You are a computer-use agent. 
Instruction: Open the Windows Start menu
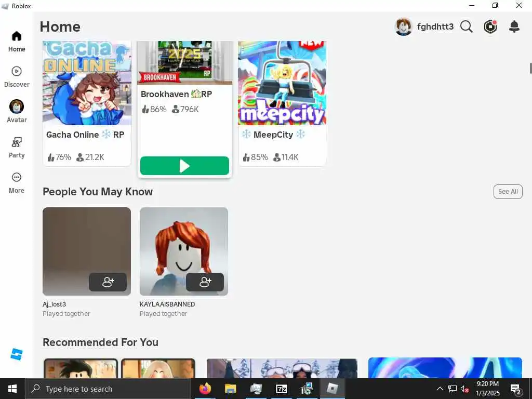click(12, 389)
